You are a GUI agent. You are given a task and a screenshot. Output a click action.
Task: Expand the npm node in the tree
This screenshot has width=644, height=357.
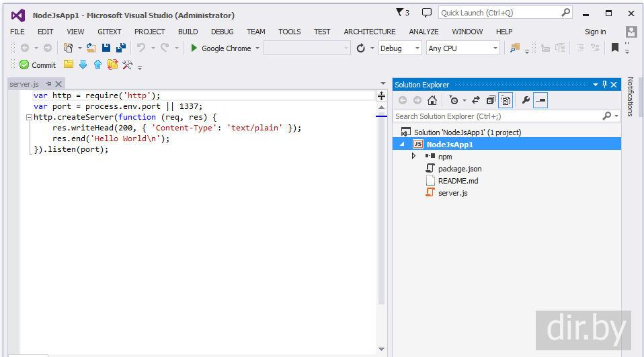(413, 156)
